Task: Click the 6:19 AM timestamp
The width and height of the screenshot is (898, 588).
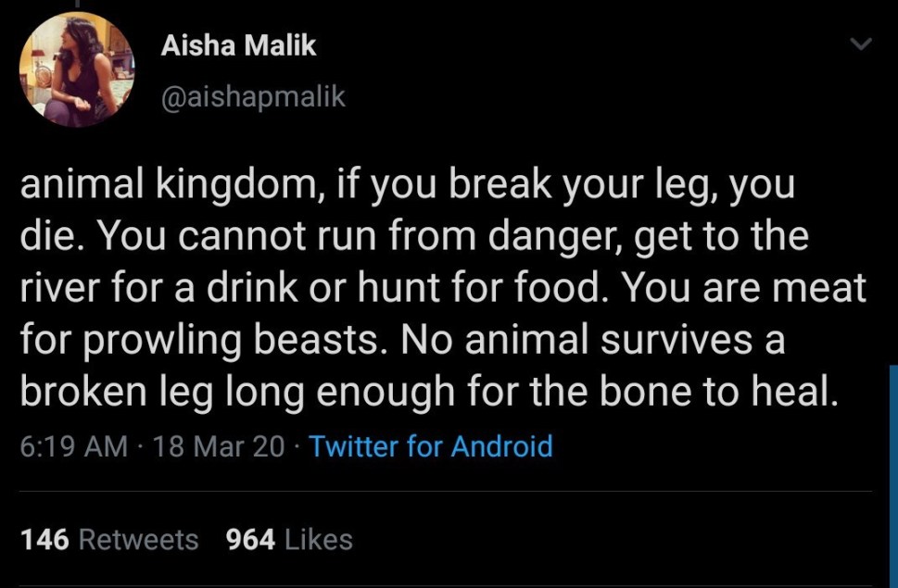Action: [73, 446]
